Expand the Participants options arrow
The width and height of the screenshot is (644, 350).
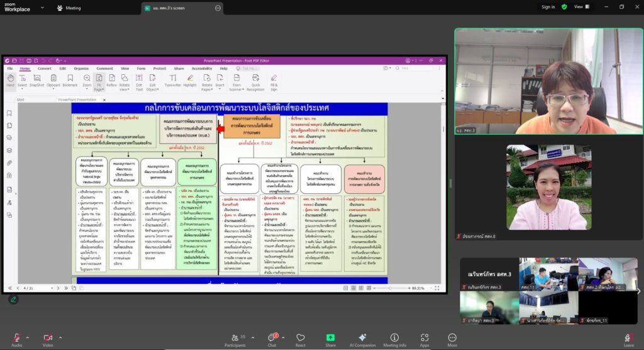pyautogui.click(x=253, y=337)
